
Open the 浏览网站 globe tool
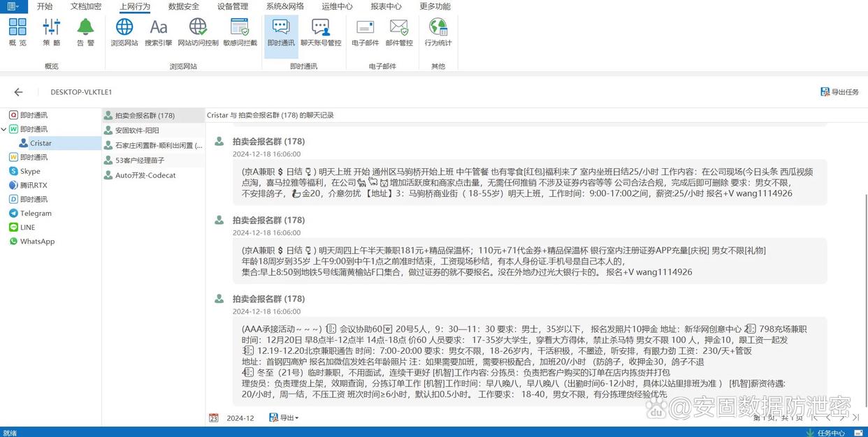(124, 32)
